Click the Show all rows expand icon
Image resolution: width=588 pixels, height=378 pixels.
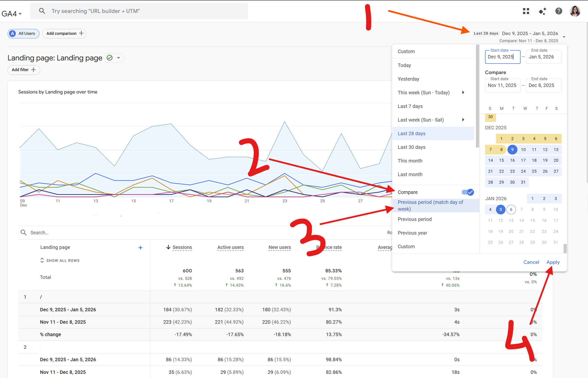click(42, 260)
